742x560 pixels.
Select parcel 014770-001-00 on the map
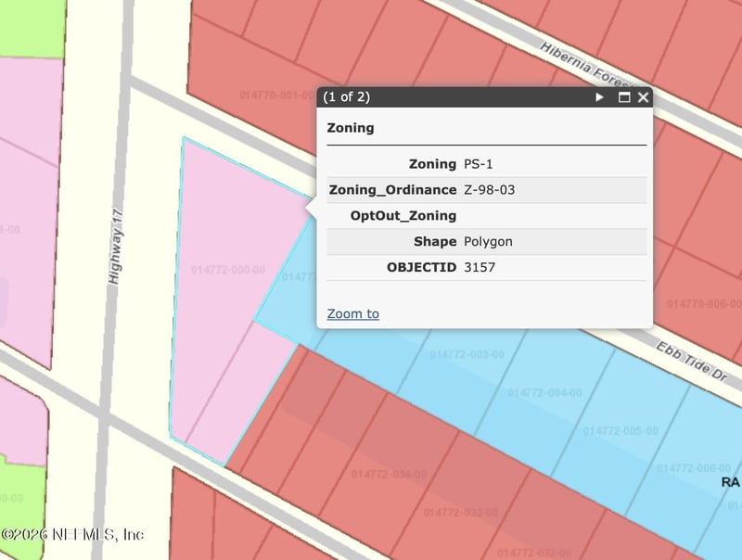(x=275, y=95)
